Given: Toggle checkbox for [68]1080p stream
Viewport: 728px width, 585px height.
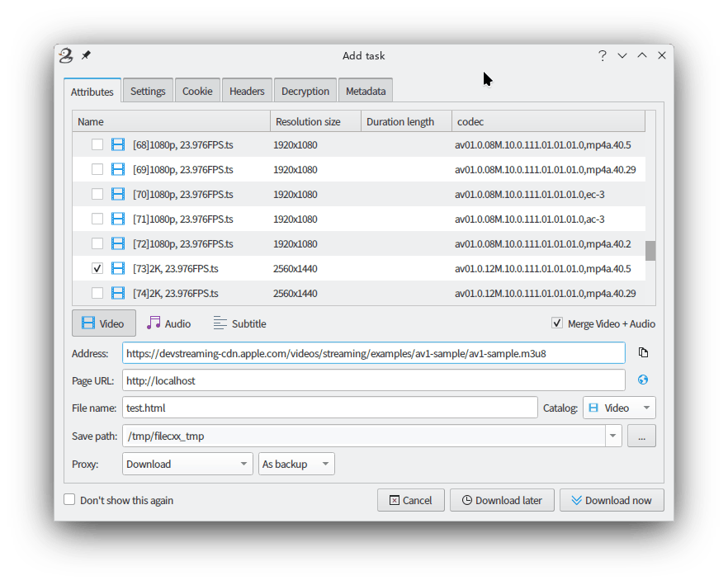Looking at the screenshot, I should pos(97,145).
